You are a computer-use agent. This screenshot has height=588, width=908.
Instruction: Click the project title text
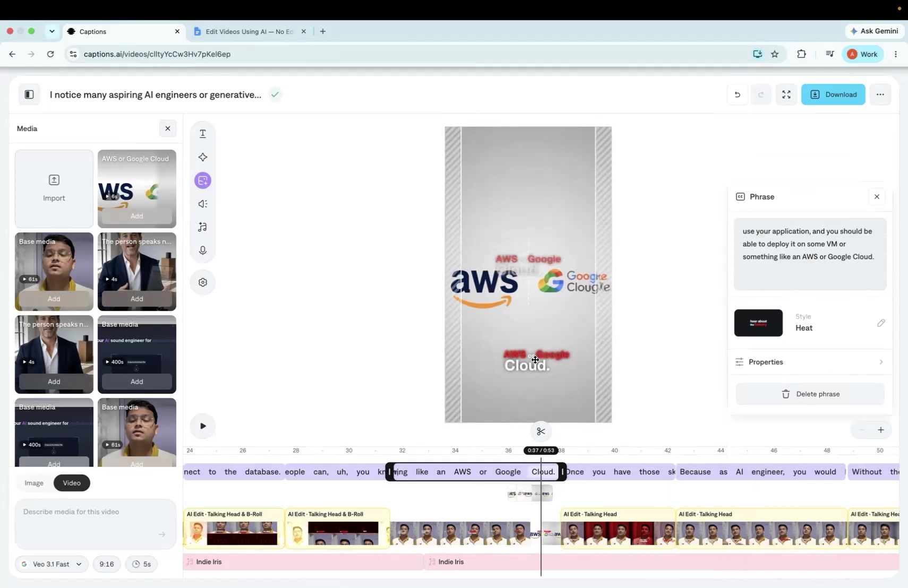156,94
